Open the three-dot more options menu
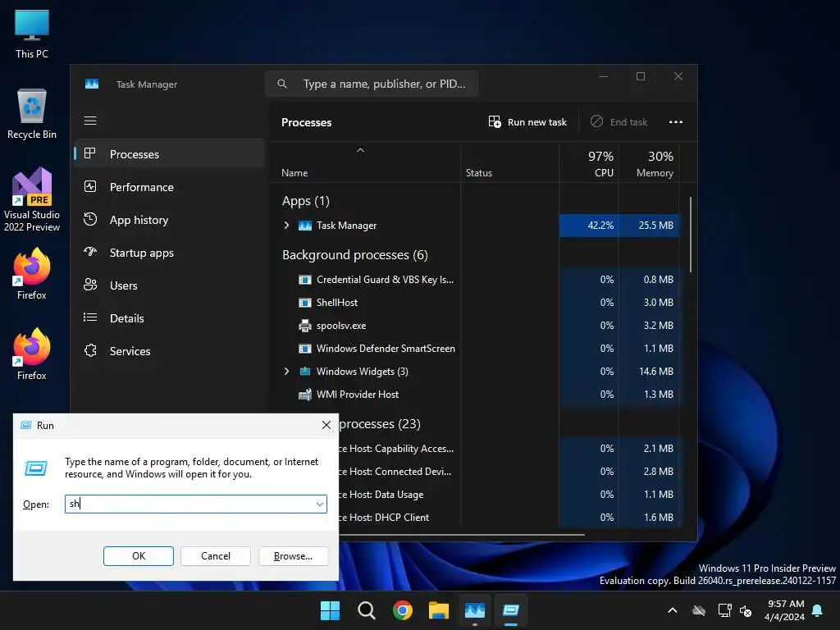The image size is (840, 630). point(676,122)
